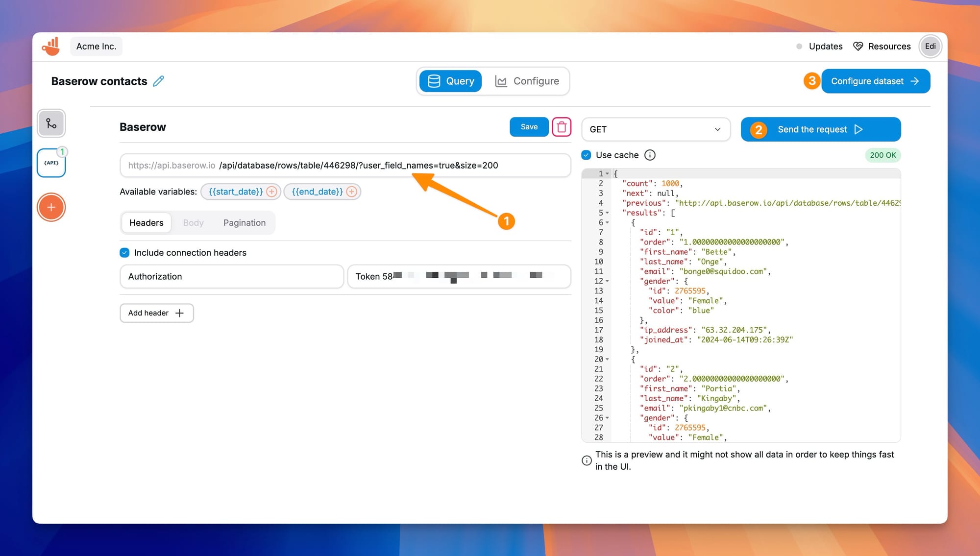This screenshot has height=556, width=980.
Task: Click the Query tab toggle button
Action: (450, 80)
